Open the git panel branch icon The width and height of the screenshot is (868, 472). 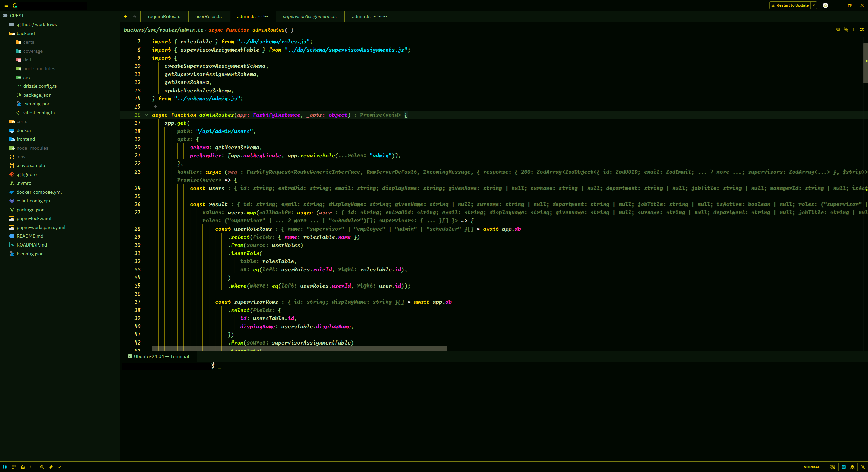(x=14, y=467)
